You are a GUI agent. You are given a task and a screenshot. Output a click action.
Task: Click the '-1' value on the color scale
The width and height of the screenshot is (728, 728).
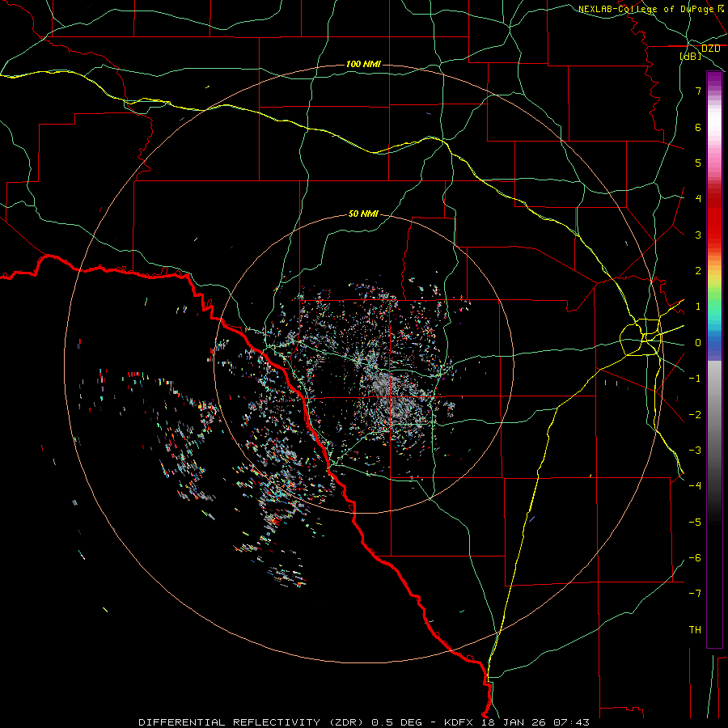[695, 379]
